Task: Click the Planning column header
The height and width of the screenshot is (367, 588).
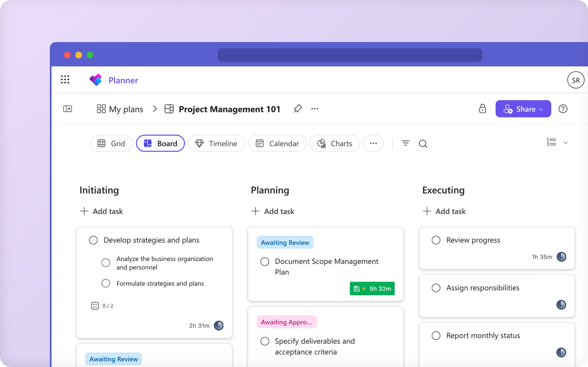Action: pyautogui.click(x=270, y=190)
